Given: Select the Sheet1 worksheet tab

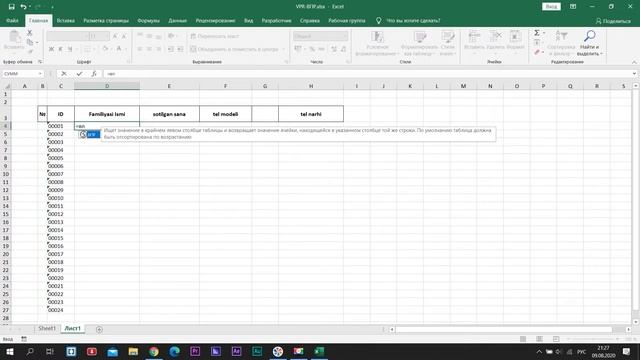Looking at the screenshot, I should point(47,329).
